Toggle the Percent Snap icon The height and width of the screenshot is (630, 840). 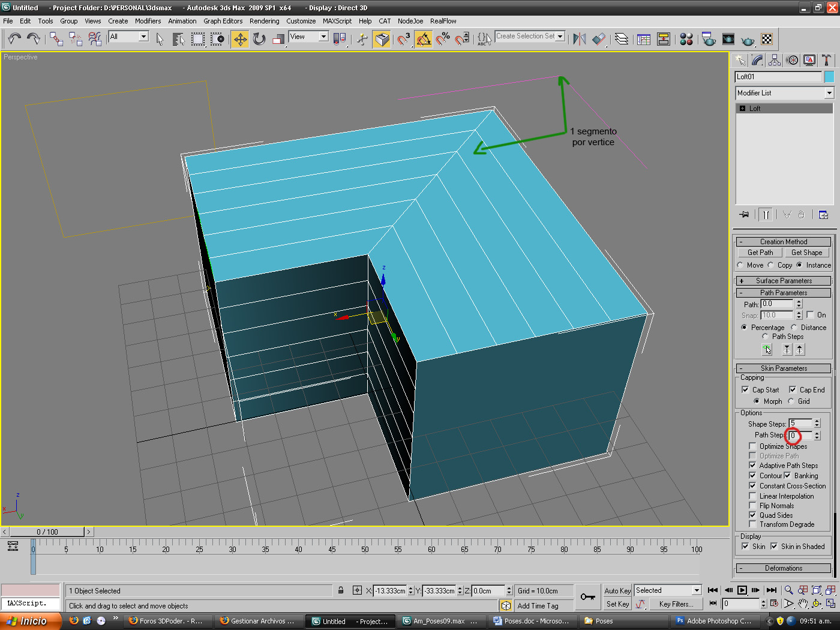[443, 39]
